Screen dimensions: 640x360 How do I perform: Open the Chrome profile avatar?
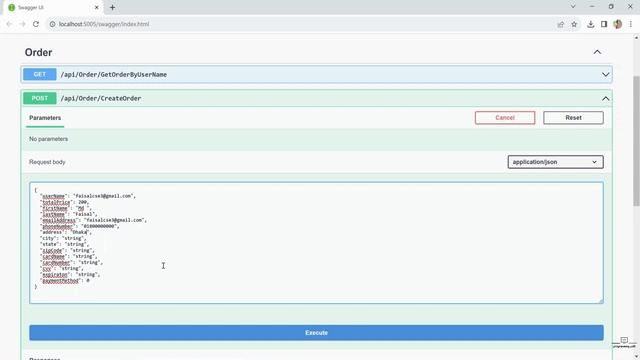click(618, 24)
